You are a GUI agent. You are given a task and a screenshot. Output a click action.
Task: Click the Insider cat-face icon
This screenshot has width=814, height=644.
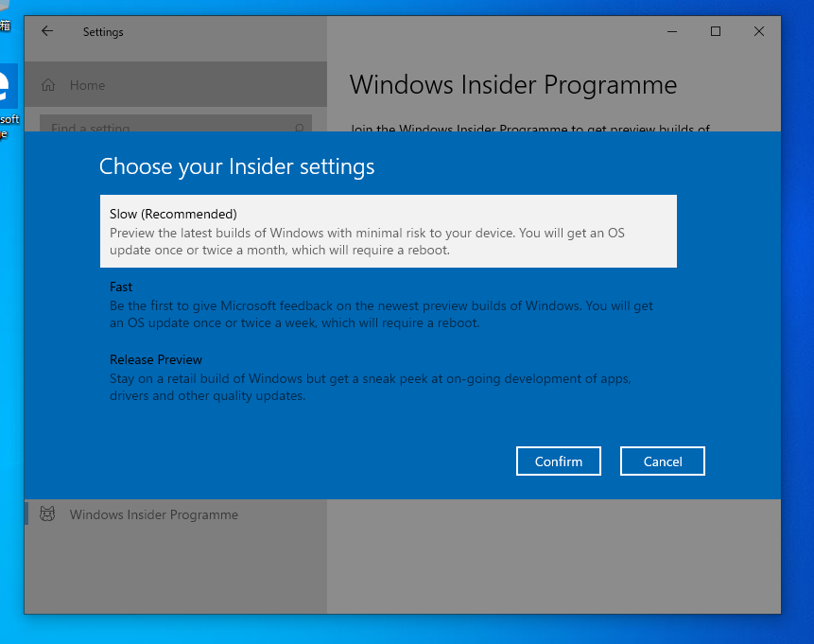click(x=47, y=514)
